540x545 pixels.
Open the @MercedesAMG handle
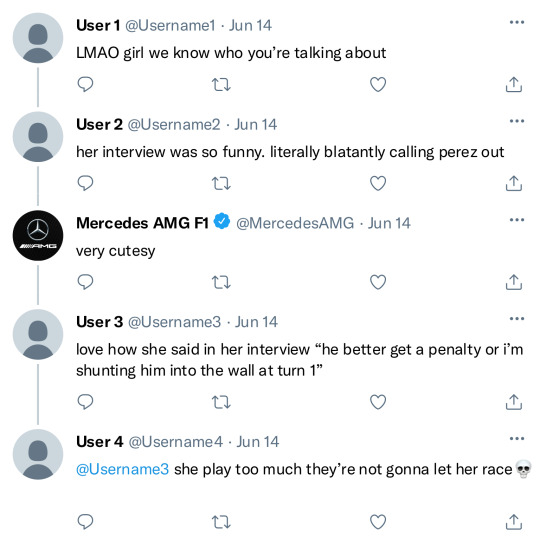point(295,223)
